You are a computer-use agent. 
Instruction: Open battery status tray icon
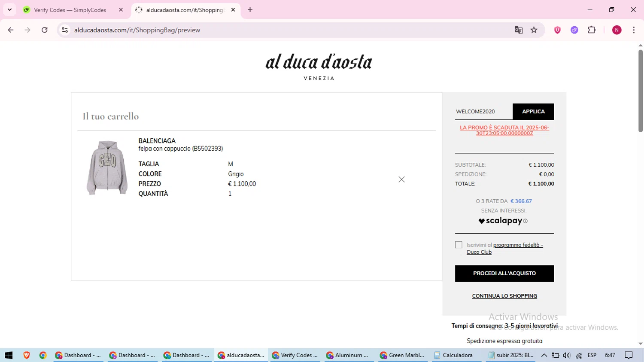pyautogui.click(x=555, y=355)
